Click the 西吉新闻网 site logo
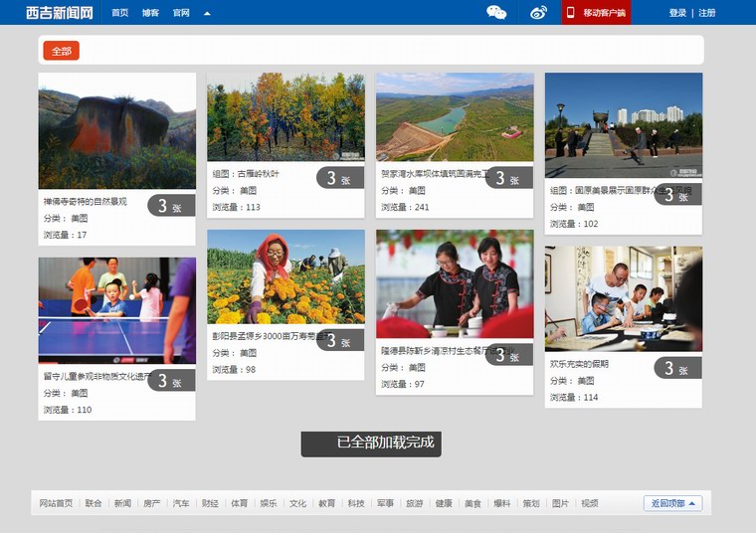This screenshot has width=756, height=533. pyautogui.click(x=60, y=13)
